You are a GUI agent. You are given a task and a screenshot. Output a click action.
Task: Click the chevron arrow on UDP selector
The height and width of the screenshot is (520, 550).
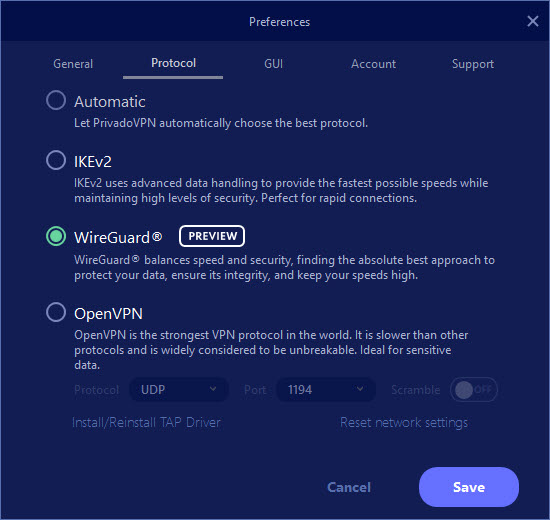[x=213, y=389]
